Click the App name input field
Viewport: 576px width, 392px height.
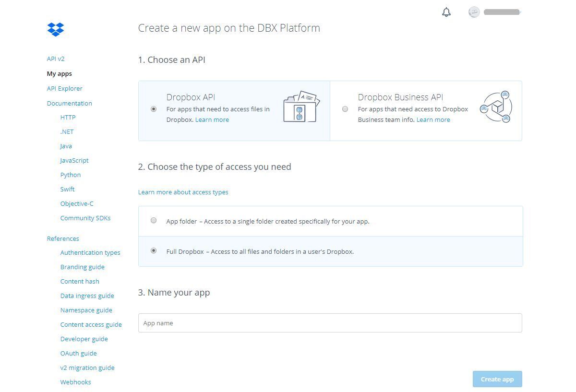coord(330,323)
